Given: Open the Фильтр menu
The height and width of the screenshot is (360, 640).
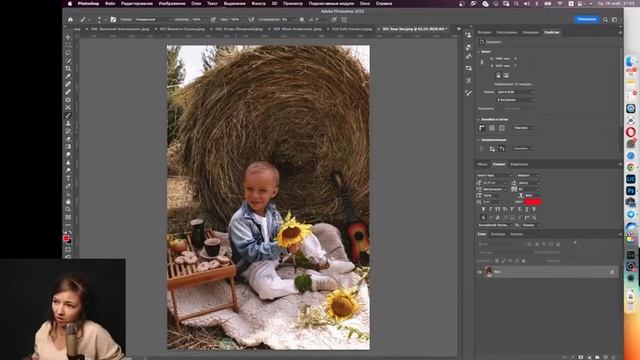Looking at the screenshot, I should (258, 4).
